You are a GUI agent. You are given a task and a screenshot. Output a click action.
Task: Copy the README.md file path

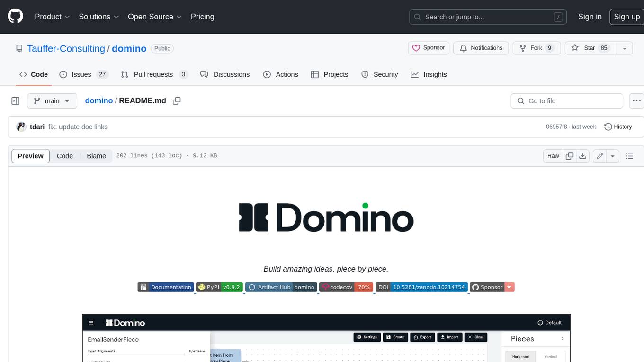click(177, 100)
